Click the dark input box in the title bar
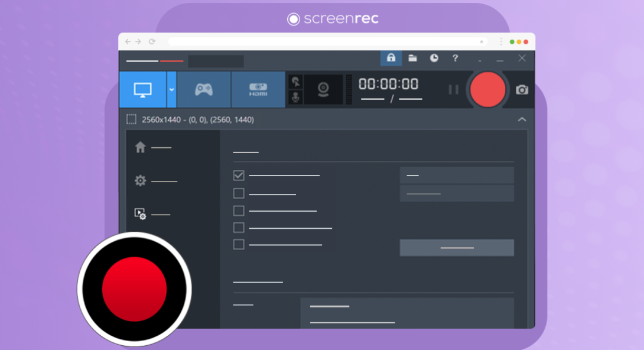The width and height of the screenshot is (644, 350). pyautogui.click(x=216, y=61)
